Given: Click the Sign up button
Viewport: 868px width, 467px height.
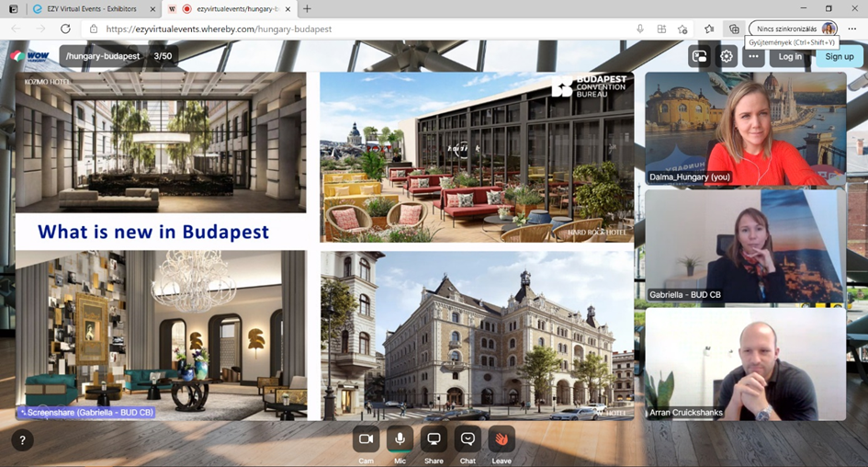Looking at the screenshot, I should tap(840, 56).
